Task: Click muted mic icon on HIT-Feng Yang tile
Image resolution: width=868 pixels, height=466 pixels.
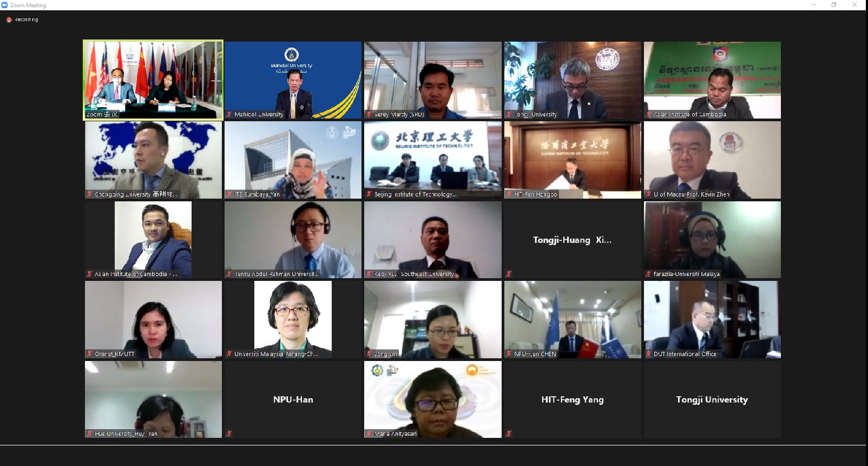Action: click(x=509, y=434)
